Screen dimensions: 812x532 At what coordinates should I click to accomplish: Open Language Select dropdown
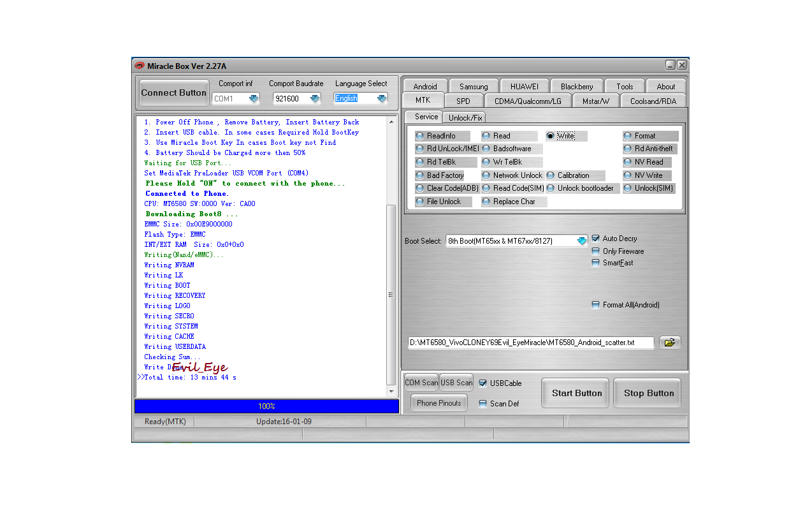(x=381, y=98)
